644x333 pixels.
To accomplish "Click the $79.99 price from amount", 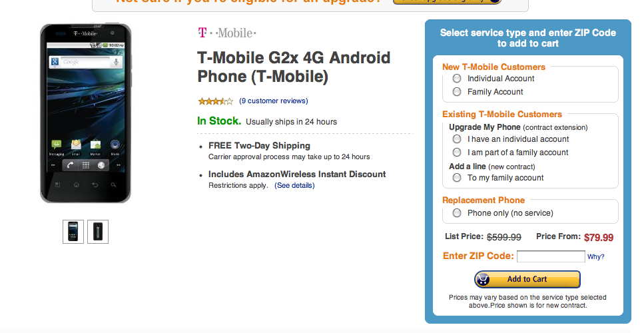I will 599,237.
